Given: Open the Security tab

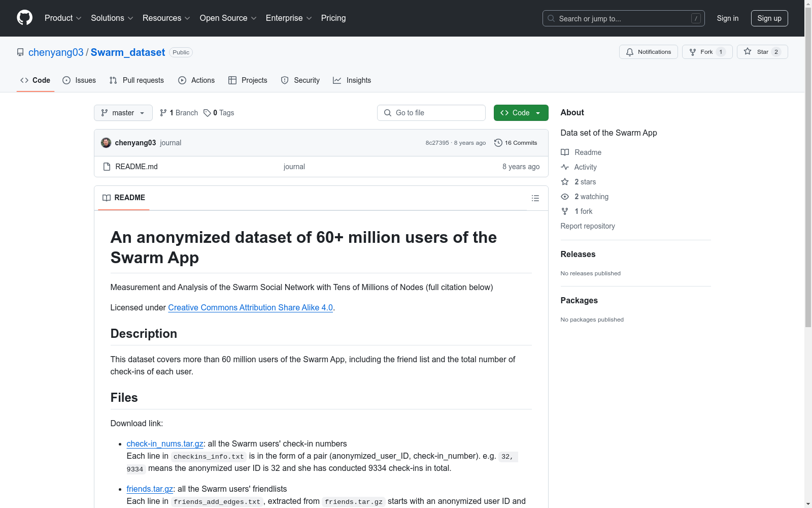Looking at the screenshot, I should [x=300, y=80].
